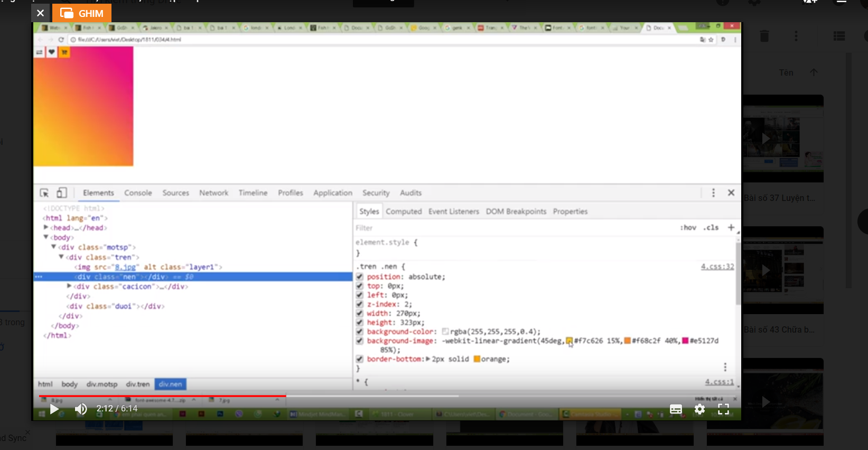Switch the video to fullscreen
This screenshot has height=450, width=868.
coord(723,409)
